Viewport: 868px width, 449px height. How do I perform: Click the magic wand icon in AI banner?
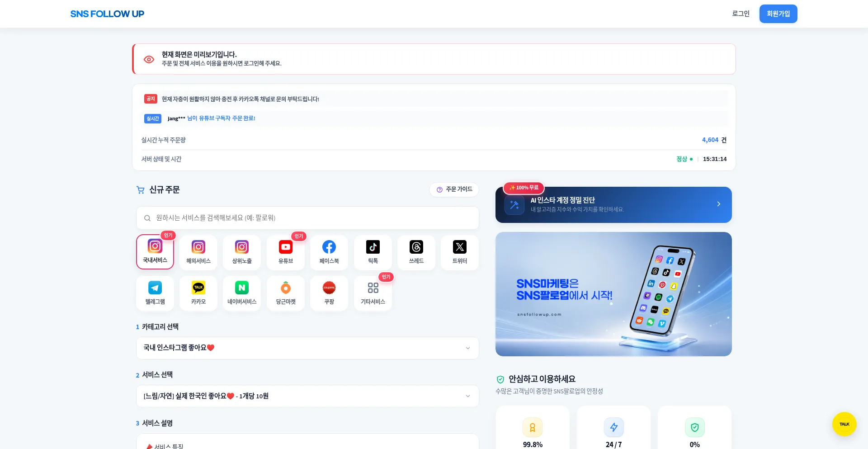514,205
